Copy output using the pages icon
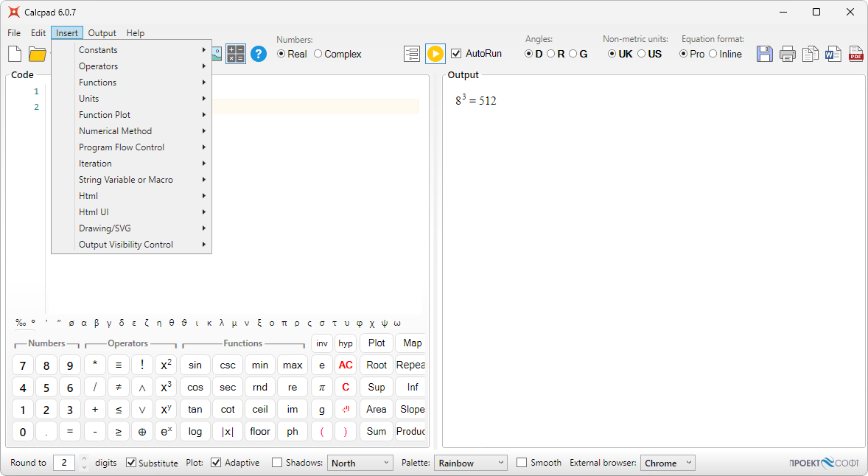Image resolution: width=868 pixels, height=476 pixels. 811,54
